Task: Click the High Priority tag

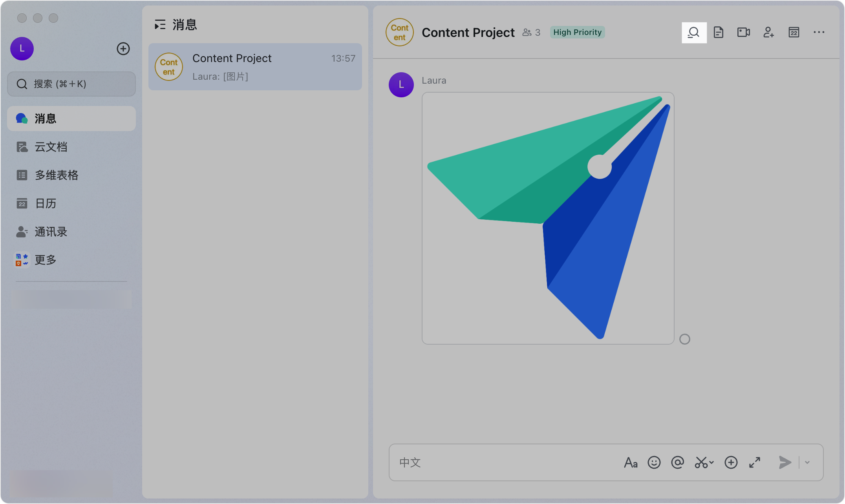Action: pos(577,33)
